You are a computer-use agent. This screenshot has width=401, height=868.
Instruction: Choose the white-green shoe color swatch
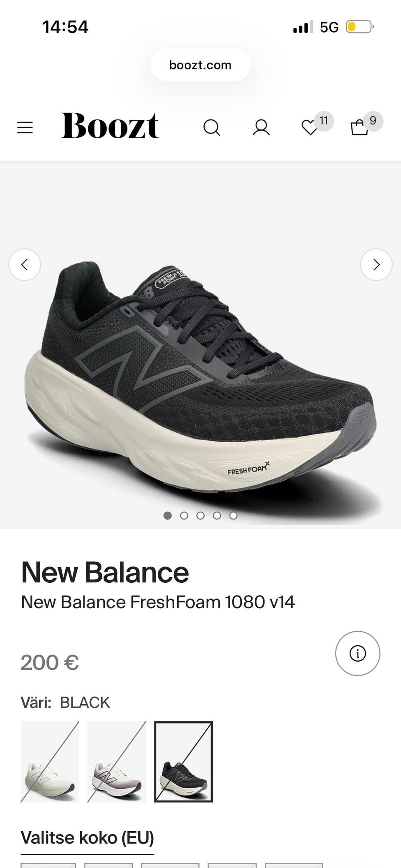click(50, 762)
